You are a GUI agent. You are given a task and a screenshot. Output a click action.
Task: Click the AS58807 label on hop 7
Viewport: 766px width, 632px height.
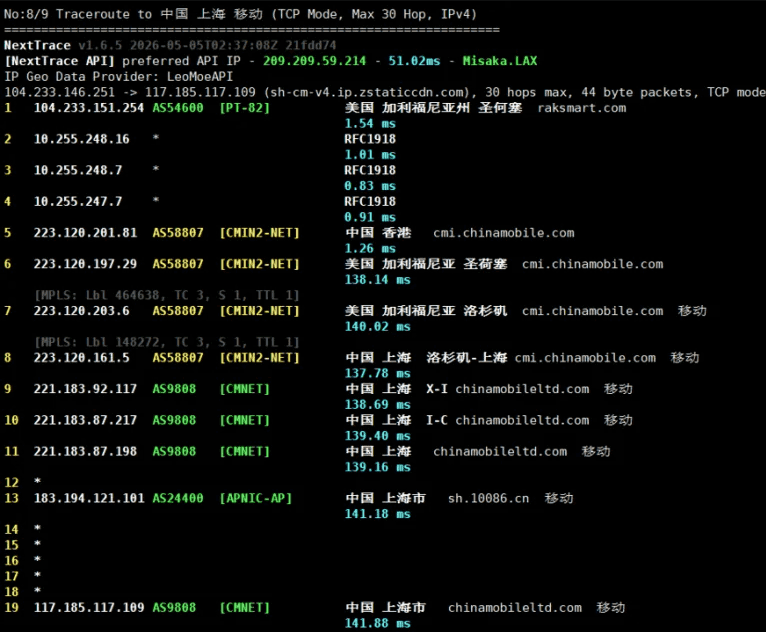[178, 311]
